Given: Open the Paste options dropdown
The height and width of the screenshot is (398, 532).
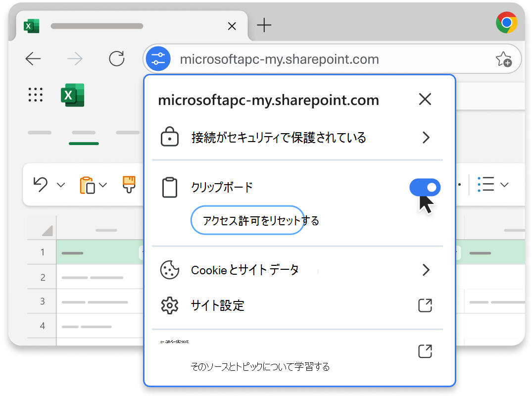Looking at the screenshot, I should (x=103, y=185).
